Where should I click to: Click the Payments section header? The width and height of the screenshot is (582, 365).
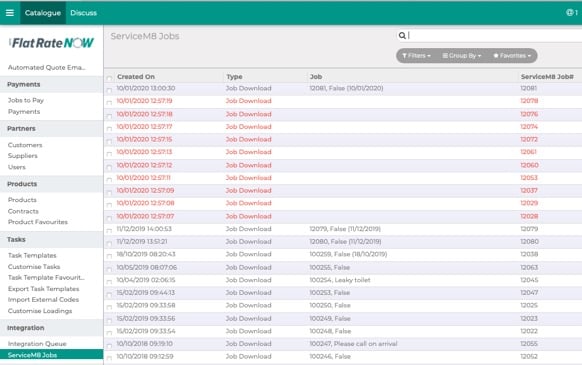pos(23,84)
